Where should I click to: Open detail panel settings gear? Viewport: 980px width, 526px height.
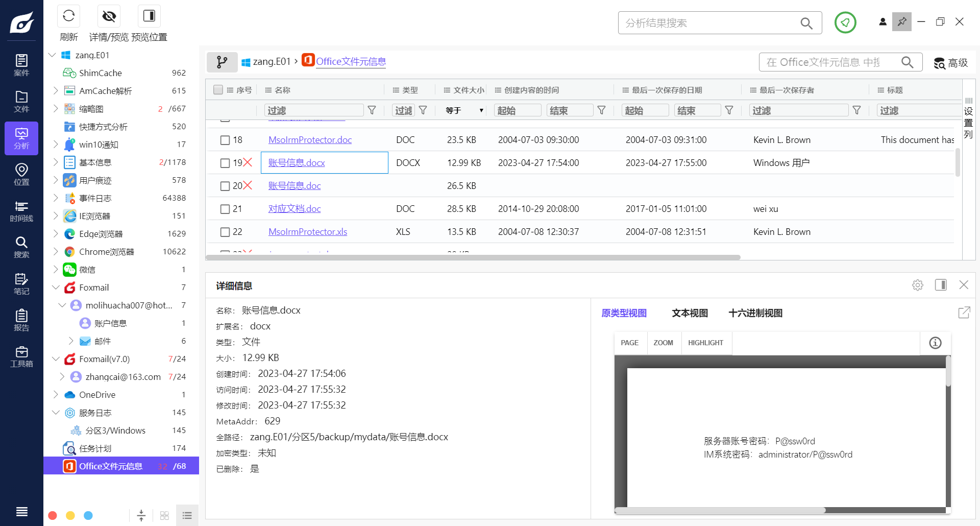[x=918, y=285]
